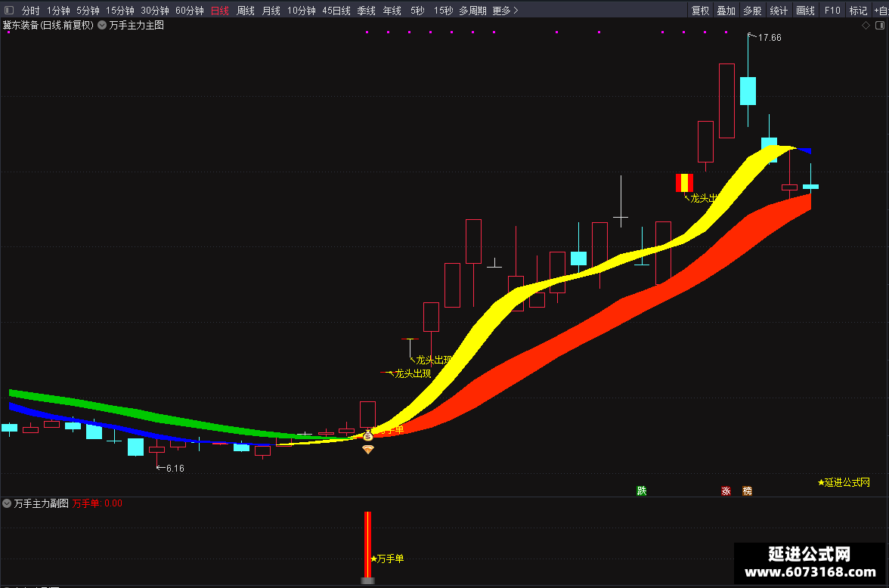
Task: Click the money bag signal icon on chart
Action: tap(368, 436)
